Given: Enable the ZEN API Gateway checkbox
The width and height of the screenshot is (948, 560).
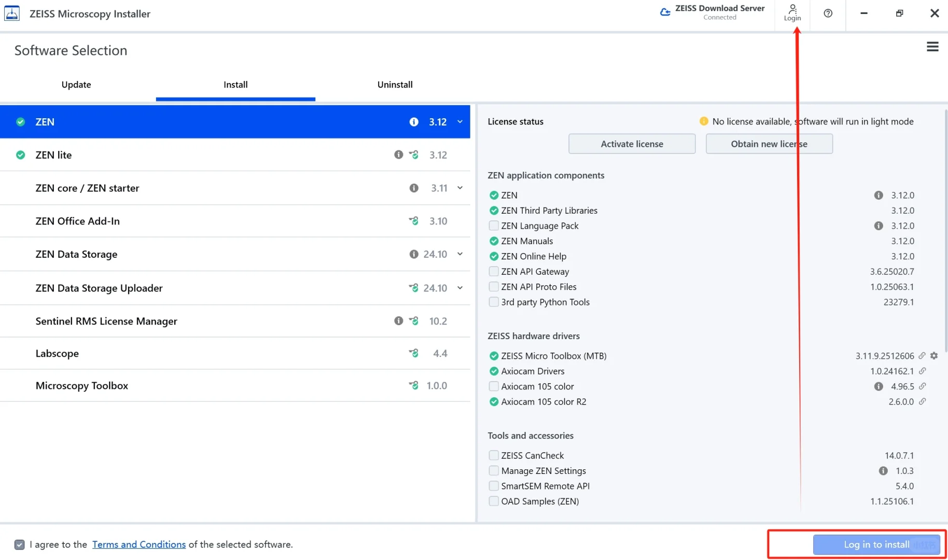Looking at the screenshot, I should pos(494,271).
